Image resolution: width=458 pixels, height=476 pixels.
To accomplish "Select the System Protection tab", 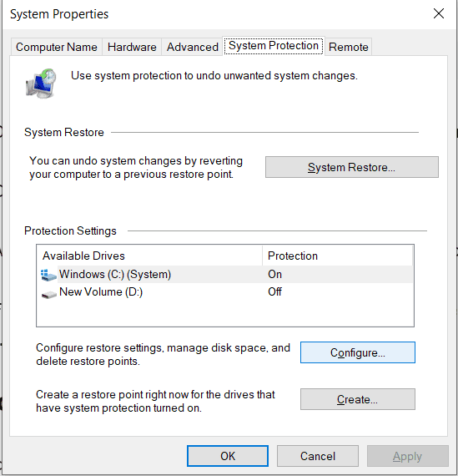I will (274, 46).
